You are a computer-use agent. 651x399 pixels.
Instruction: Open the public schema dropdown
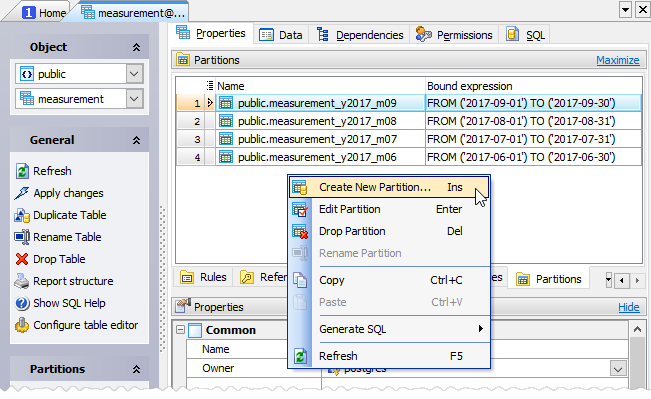pyautogui.click(x=134, y=74)
